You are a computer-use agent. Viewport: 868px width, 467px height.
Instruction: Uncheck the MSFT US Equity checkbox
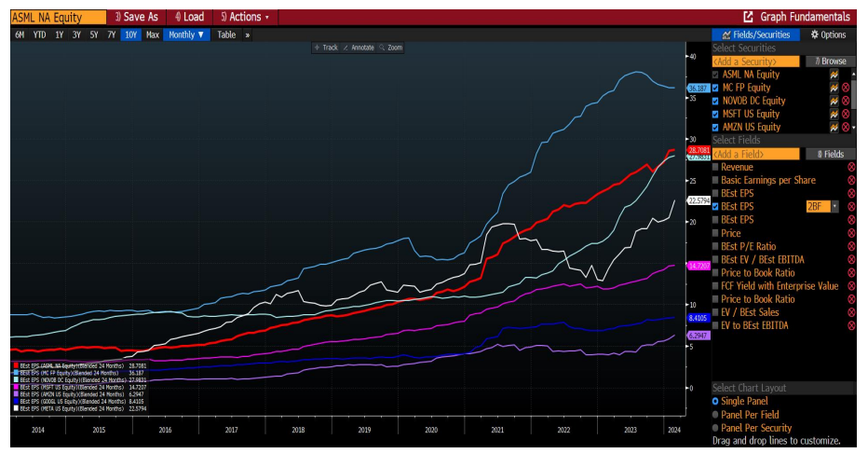click(715, 114)
